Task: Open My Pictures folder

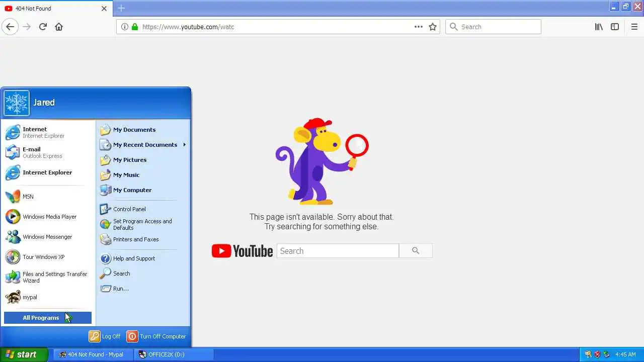Action: point(143,160)
